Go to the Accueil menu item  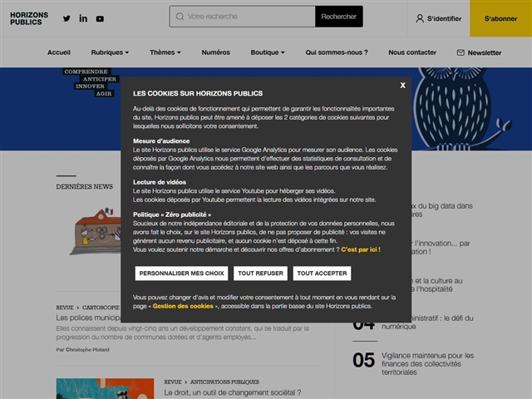tap(59, 52)
